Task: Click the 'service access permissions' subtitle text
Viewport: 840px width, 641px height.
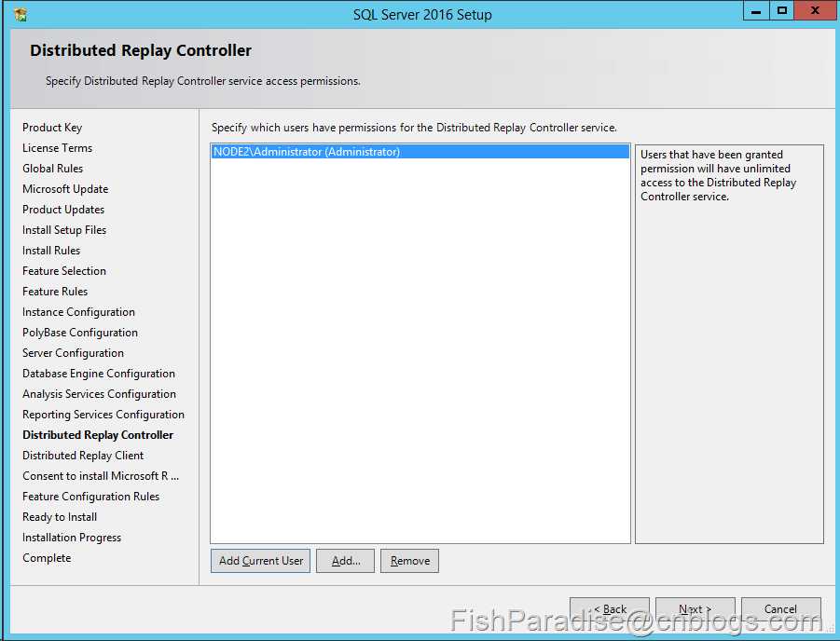Action: click(203, 81)
